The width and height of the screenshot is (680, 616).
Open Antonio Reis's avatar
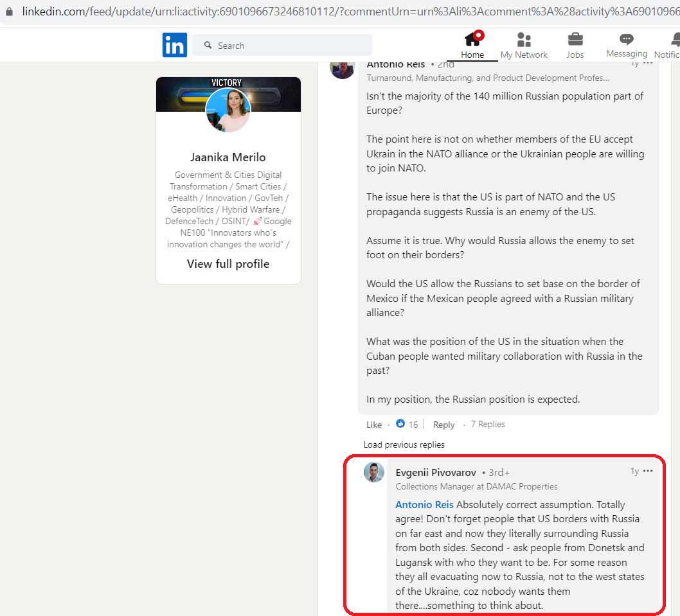pyautogui.click(x=342, y=69)
